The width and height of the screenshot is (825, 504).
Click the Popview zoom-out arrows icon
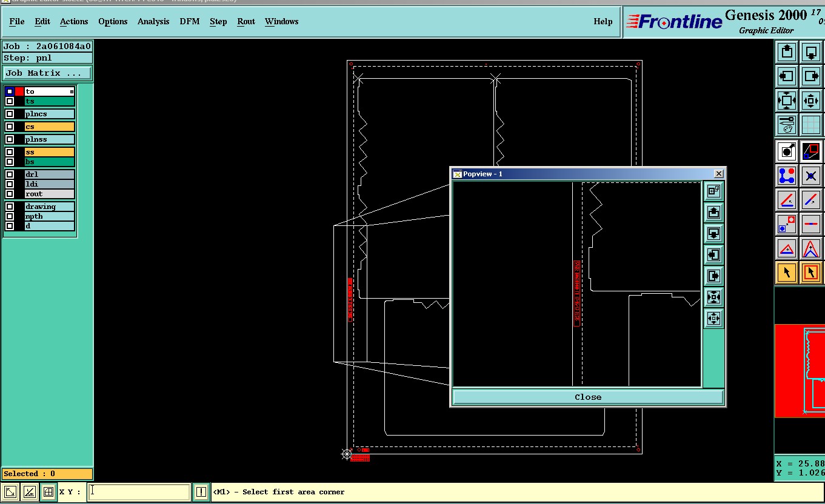tap(713, 319)
